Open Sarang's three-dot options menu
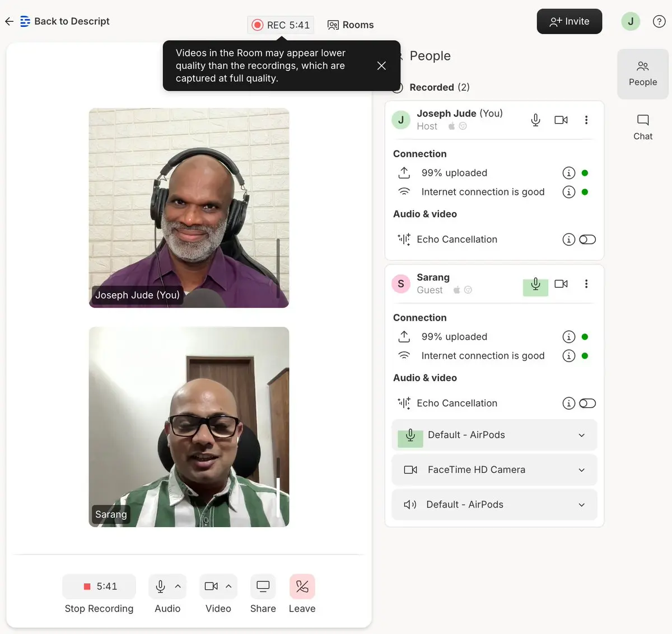The image size is (672, 634). click(586, 284)
